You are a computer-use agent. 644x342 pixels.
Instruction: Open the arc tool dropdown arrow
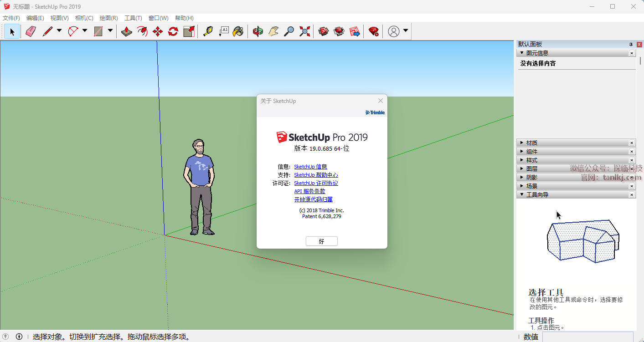tap(85, 31)
